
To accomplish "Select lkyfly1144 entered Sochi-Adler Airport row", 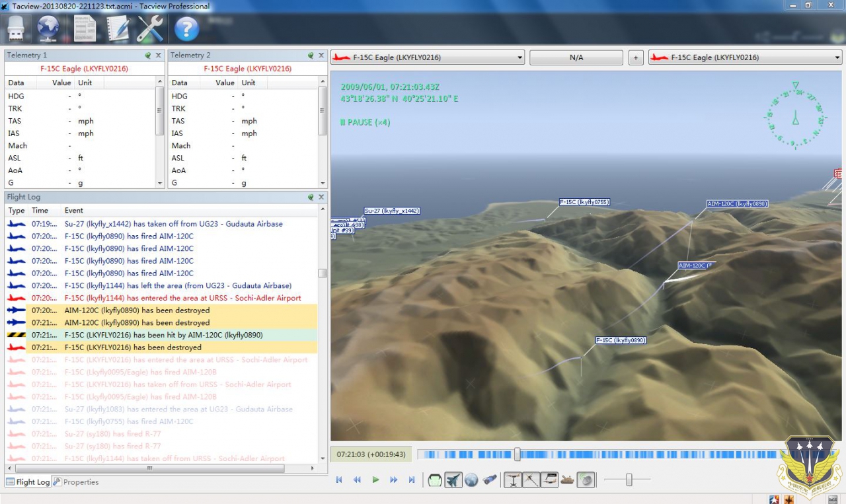I will (x=161, y=298).
